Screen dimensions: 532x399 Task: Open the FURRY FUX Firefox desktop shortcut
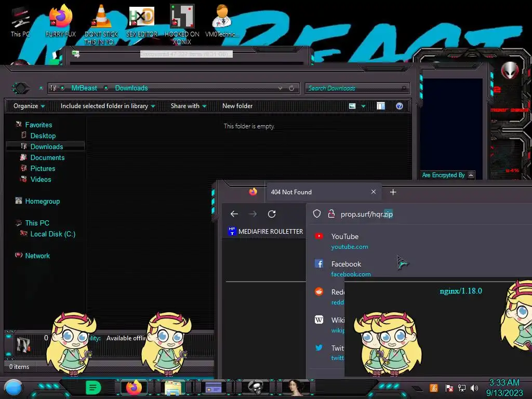(60, 21)
